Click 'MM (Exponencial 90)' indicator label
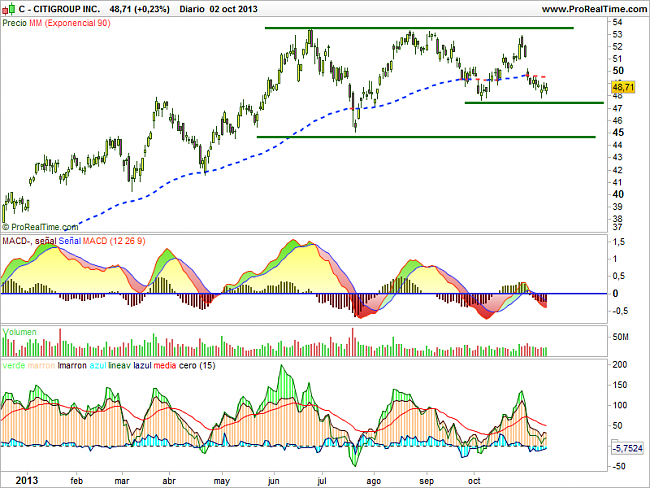This screenshot has width=650, height=488. [70, 23]
